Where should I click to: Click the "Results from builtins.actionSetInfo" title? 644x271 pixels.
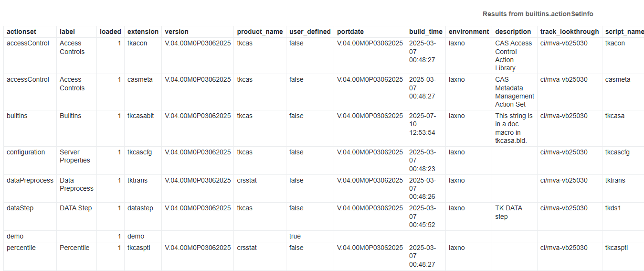(x=538, y=14)
